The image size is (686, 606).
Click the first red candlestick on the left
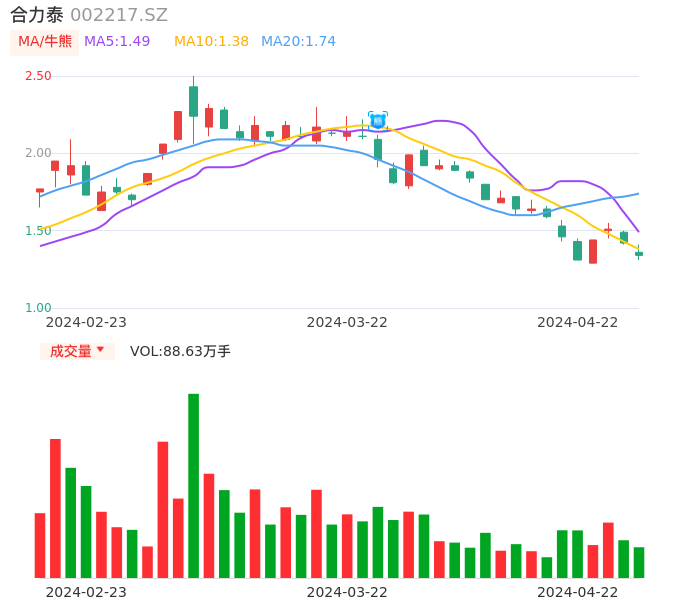(40, 190)
